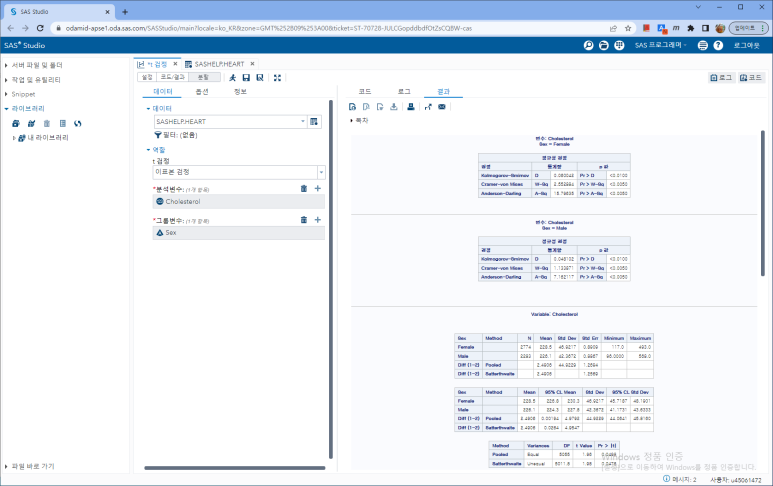773x486 pixels.
Task: Collapse the 라이브러리 section
Action: pos(6,108)
